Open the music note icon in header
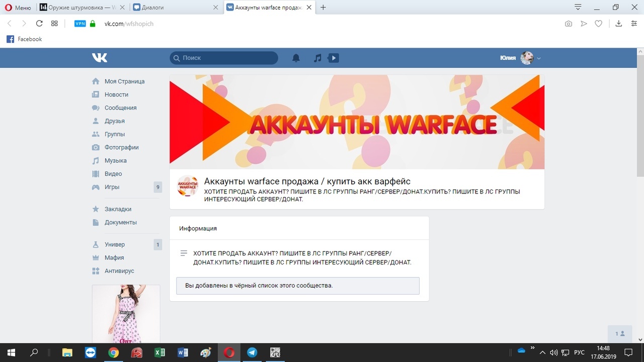 [x=317, y=58]
